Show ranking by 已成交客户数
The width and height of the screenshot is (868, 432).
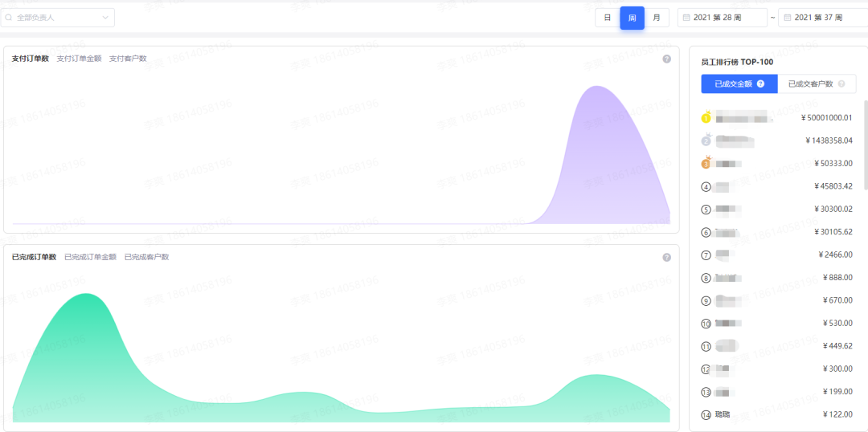[x=817, y=84]
